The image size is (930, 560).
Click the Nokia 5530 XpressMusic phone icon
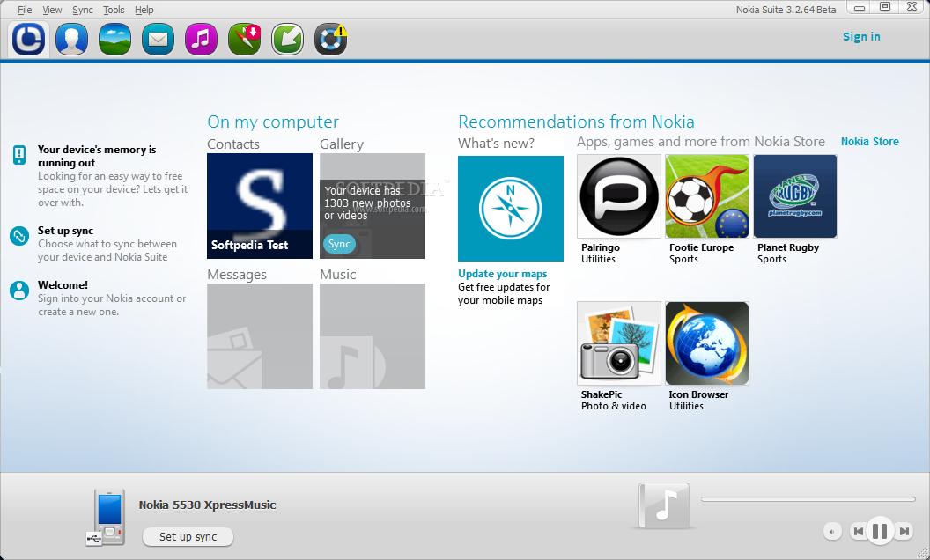click(x=107, y=517)
